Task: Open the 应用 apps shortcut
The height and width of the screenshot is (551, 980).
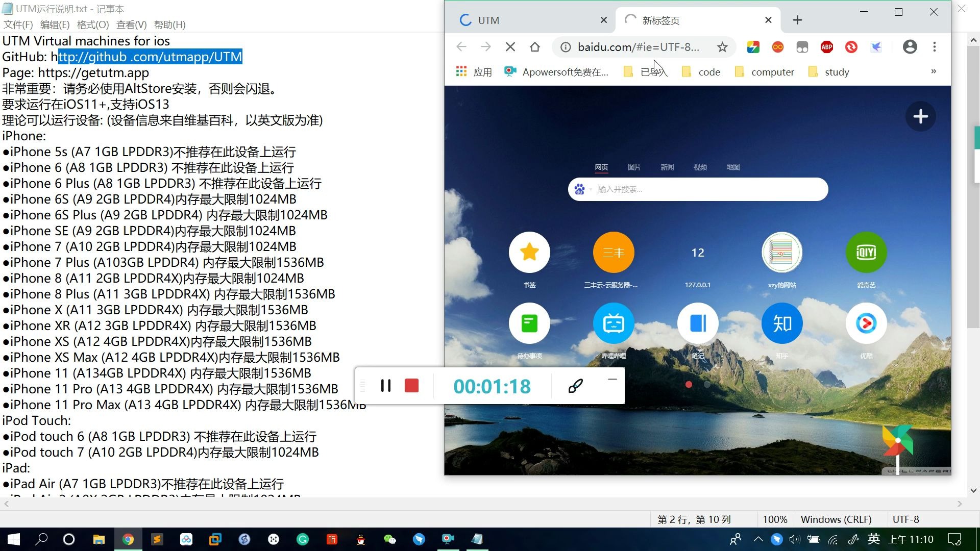Action: coord(474,72)
